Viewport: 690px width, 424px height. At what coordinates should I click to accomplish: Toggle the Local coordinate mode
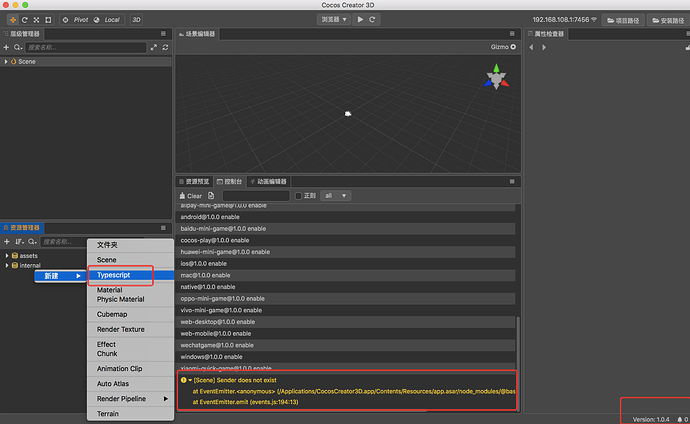point(107,20)
